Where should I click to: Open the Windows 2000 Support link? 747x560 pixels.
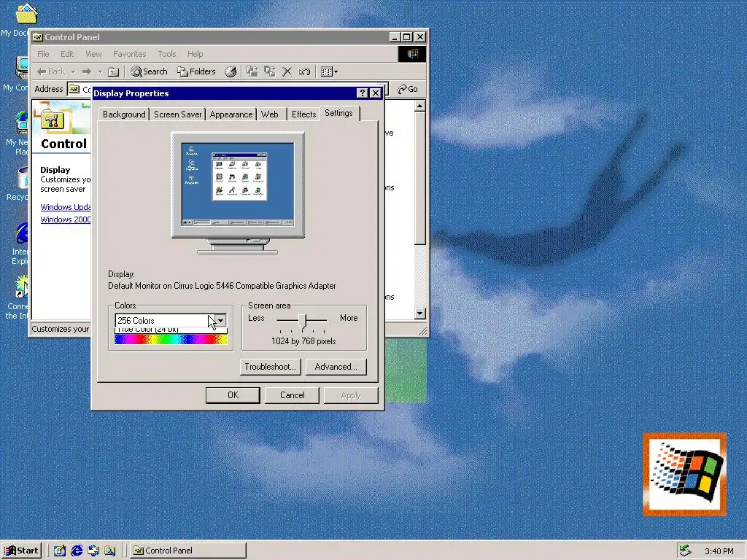(x=65, y=219)
